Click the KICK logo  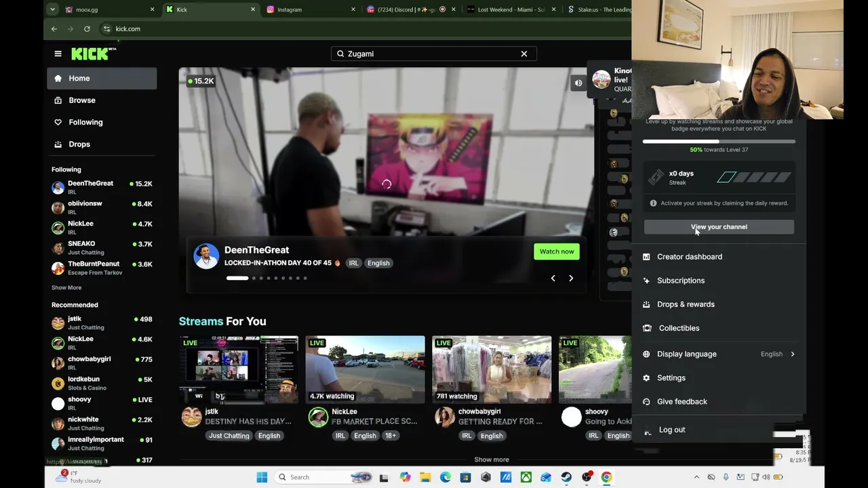94,54
